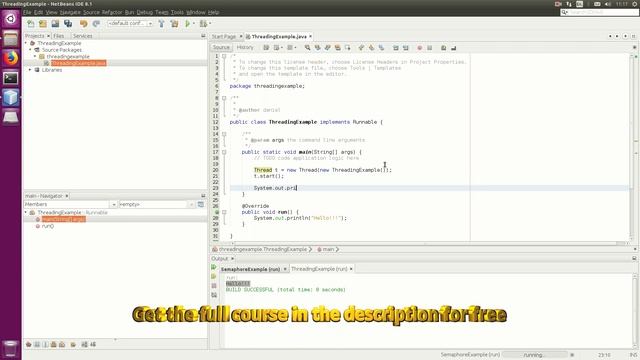The width and height of the screenshot is (640, 360).
Task: Switch to the Files tab
Action: [59, 36]
